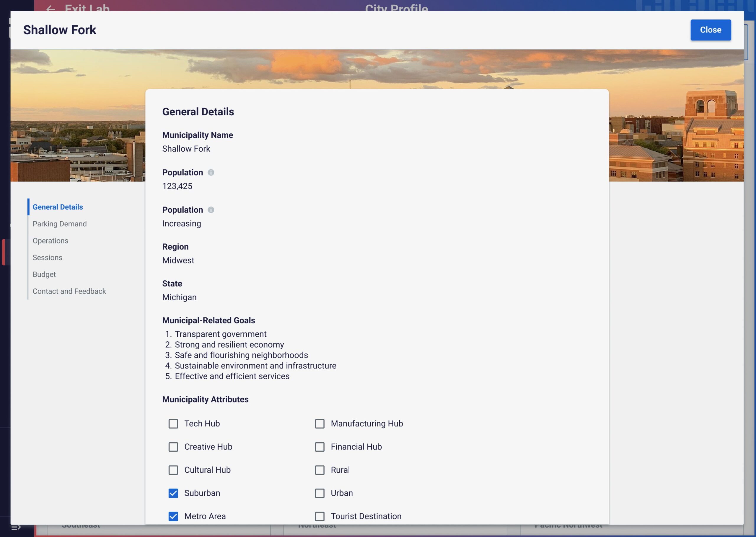Viewport: 756px width, 537px height.
Task: Open the Operations section
Action: pos(50,241)
